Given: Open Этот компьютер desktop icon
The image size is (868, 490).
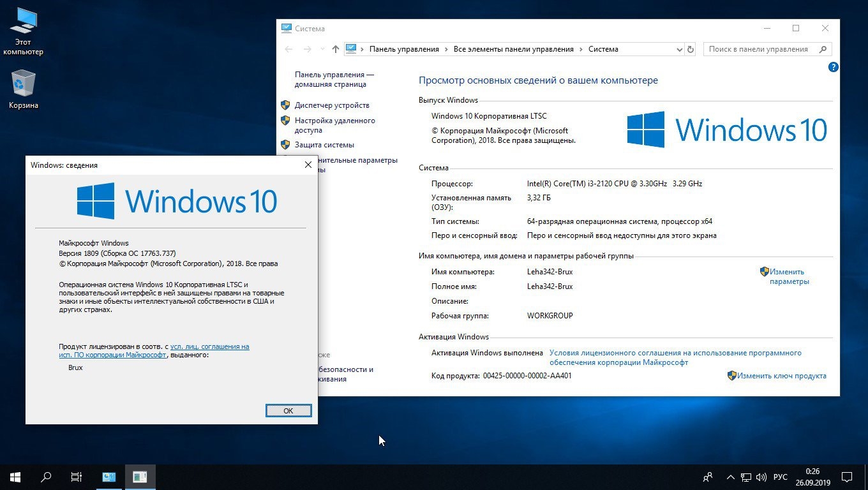Looking at the screenshot, I should tap(23, 31).
